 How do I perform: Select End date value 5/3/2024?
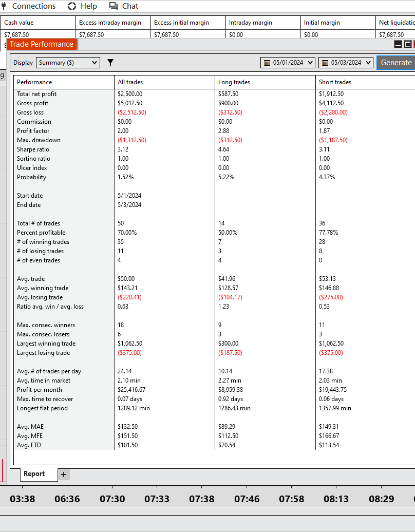click(129, 205)
